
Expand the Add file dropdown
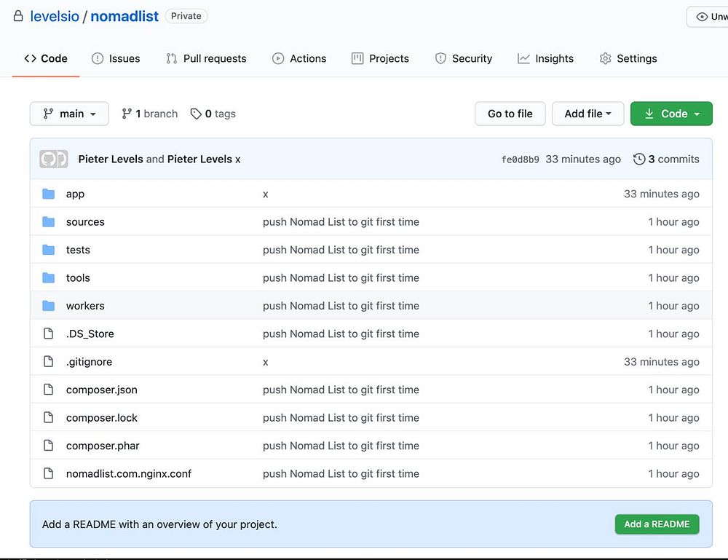click(x=587, y=114)
